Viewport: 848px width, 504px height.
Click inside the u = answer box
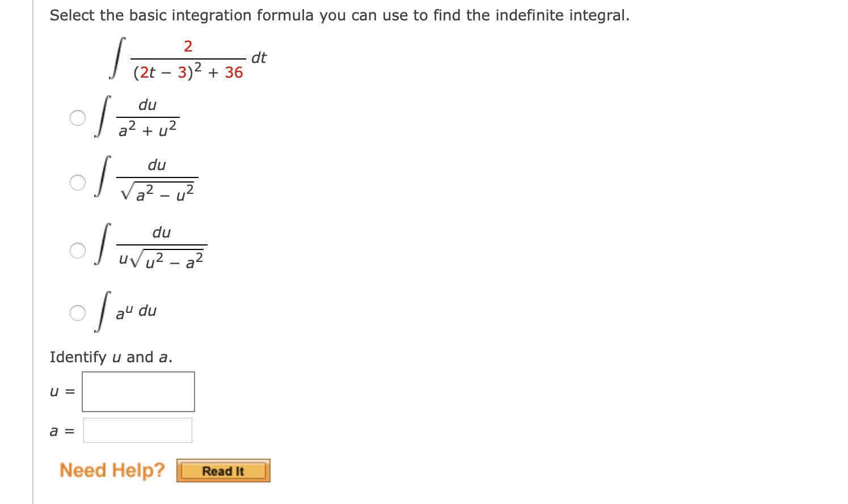(138, 391)
